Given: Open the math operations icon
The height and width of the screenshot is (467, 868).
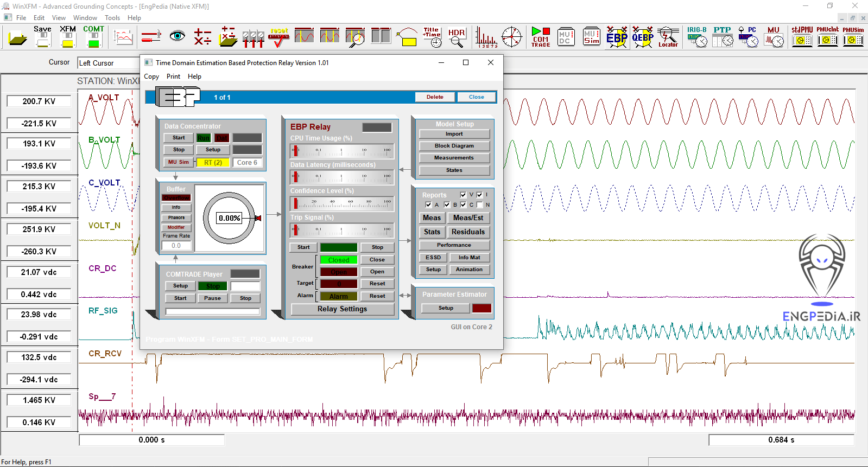Looking at the screenshot, I should pyautogui.click(x=202, y=37).
